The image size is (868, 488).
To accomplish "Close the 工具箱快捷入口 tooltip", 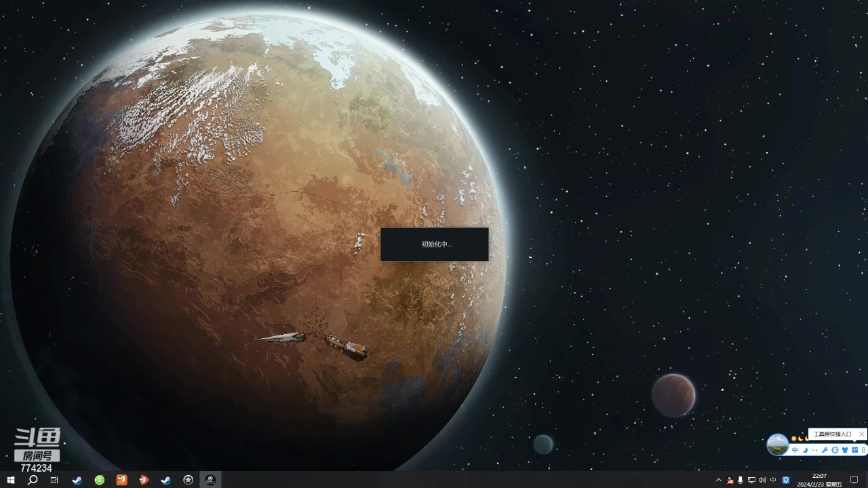I will 862,434.
